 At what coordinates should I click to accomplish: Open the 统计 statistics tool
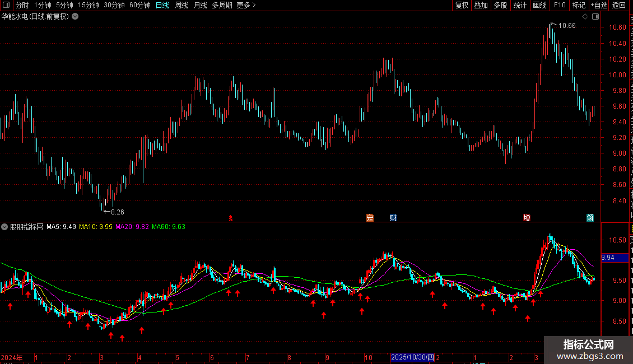click(x=520, y=5)
